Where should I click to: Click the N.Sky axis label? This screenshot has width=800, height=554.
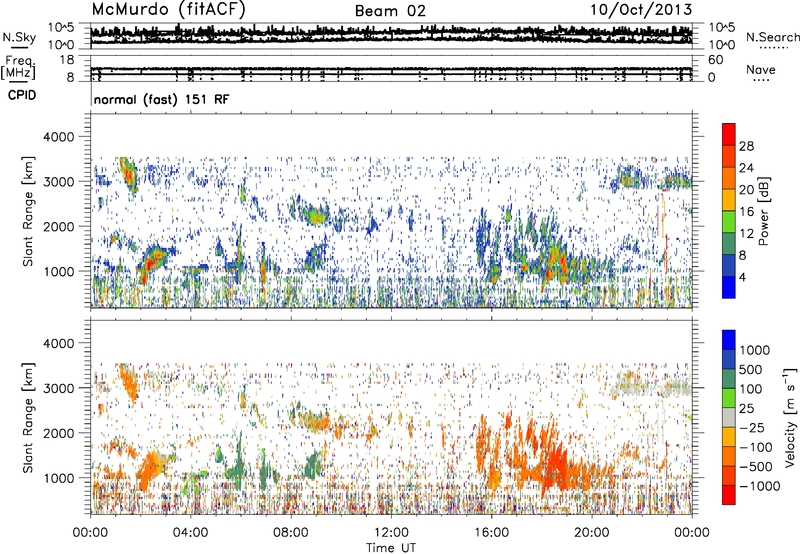click(19, 37)
